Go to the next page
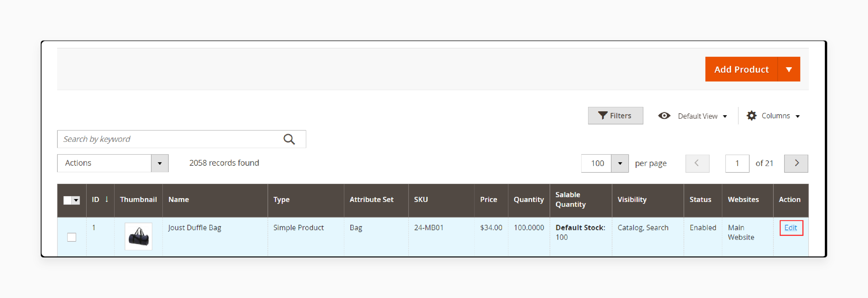The width and height of the screenshot is (868, 298). 796,163
